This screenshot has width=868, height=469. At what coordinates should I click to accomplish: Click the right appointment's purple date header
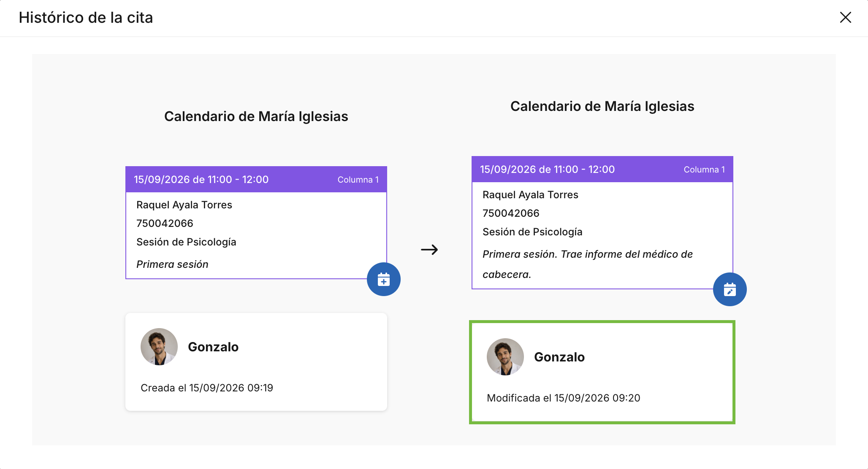[x=602, y=170]
